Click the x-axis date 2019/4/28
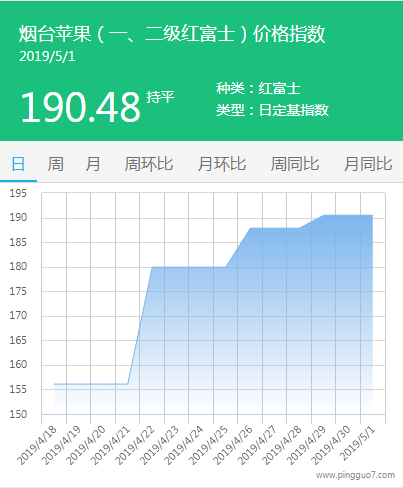 pyautogui.click(x=282, y=445)
